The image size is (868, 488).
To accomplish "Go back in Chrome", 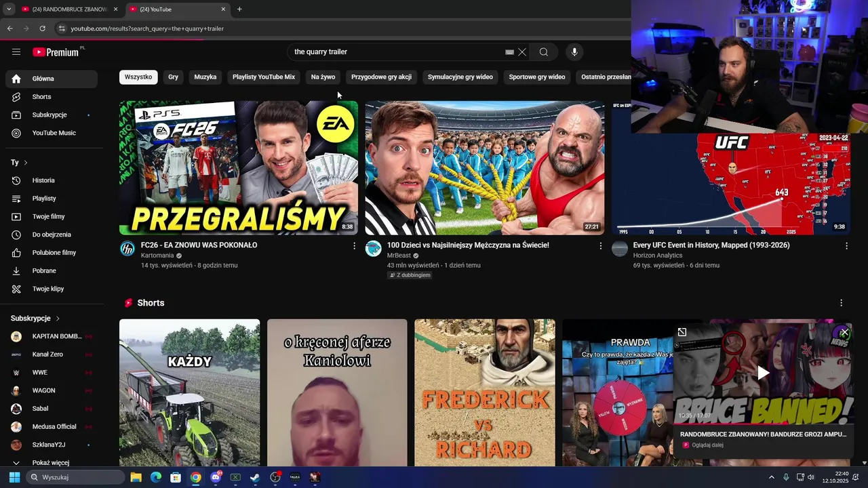I will pyautogui.click(x=9, y=28).
